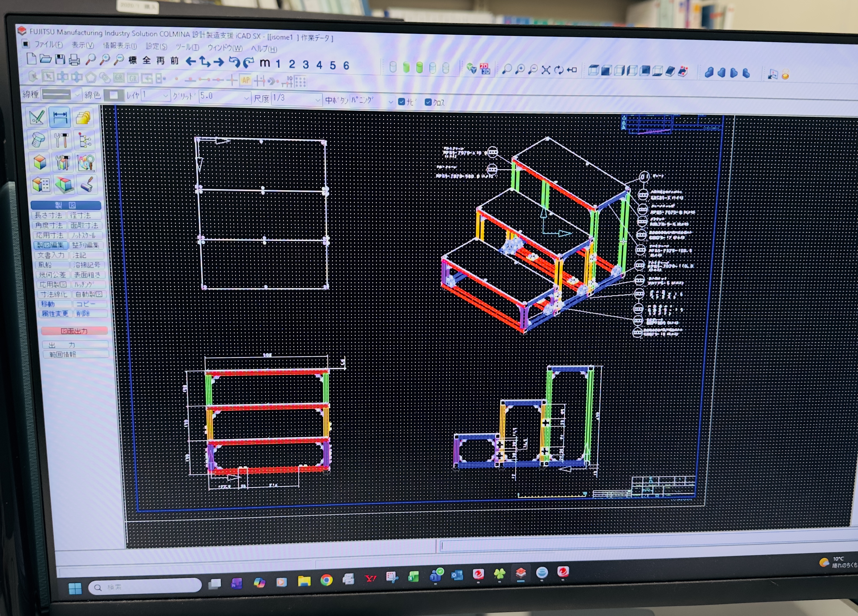
Task: Open the レイヤ layer dropdown
Action: [x=155, y=95]
